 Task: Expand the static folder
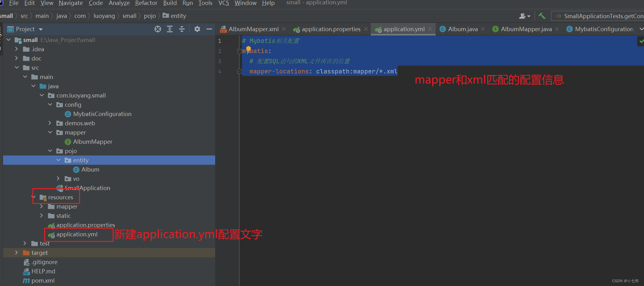click(42, 216)
